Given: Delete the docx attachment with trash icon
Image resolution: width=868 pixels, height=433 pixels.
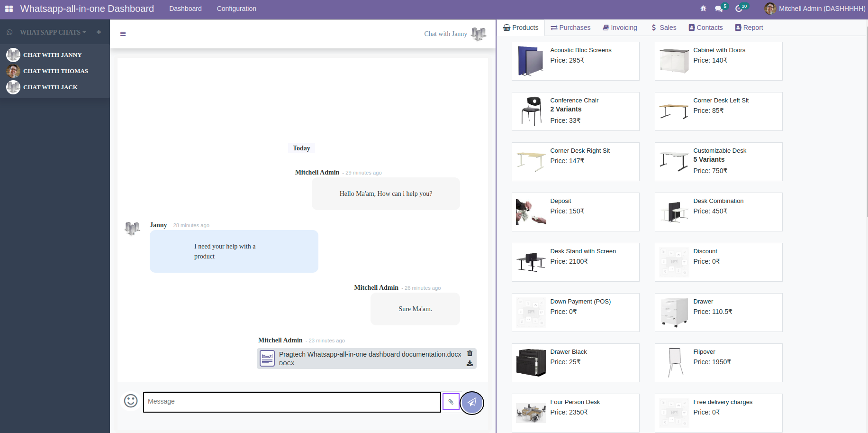Looking at the screenshot, I should point(470,353).
